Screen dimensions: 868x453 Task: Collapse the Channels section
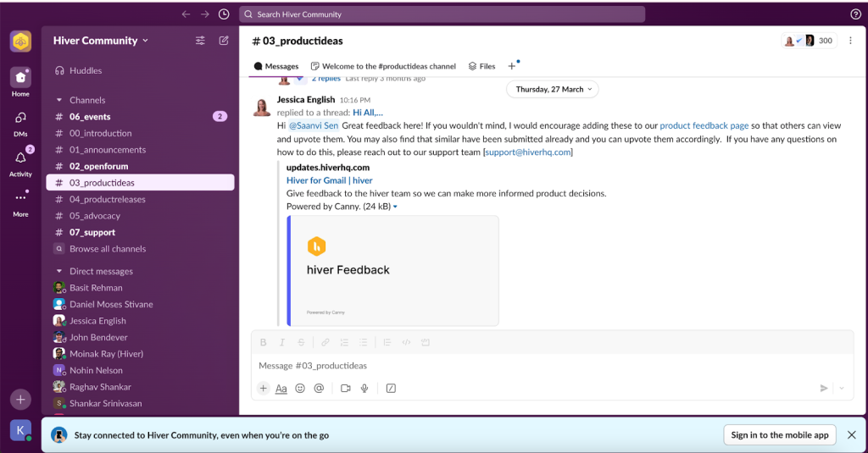59,100
